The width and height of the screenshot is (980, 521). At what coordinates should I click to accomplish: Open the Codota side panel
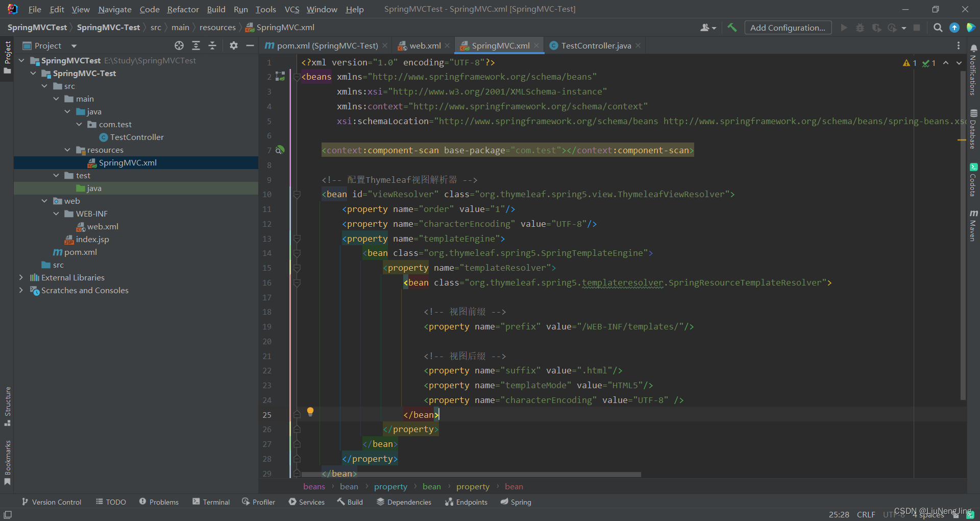pos(973,180)
